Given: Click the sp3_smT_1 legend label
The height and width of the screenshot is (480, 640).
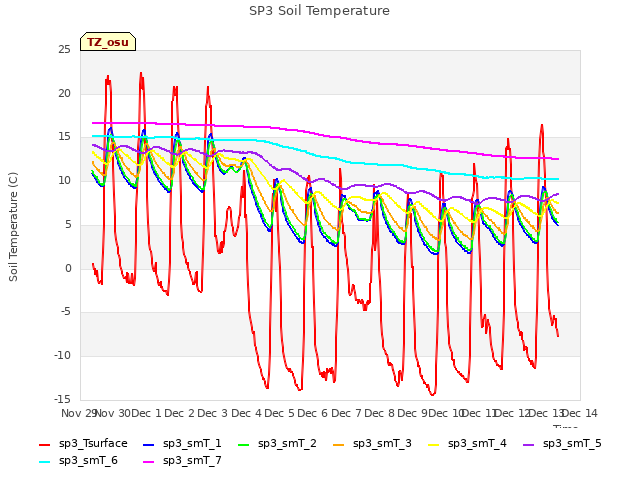Looking at the screenshot, I should [192, 443].
